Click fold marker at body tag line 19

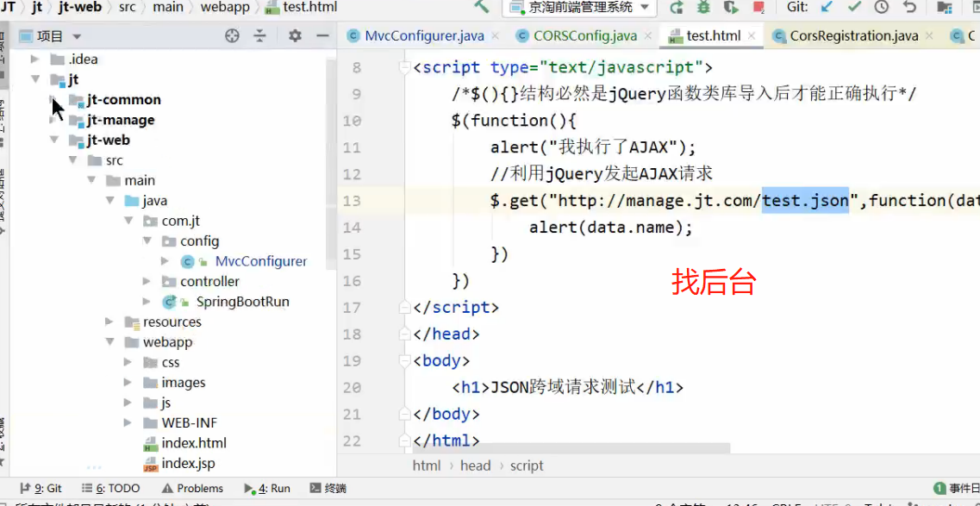tap(406, 361)
